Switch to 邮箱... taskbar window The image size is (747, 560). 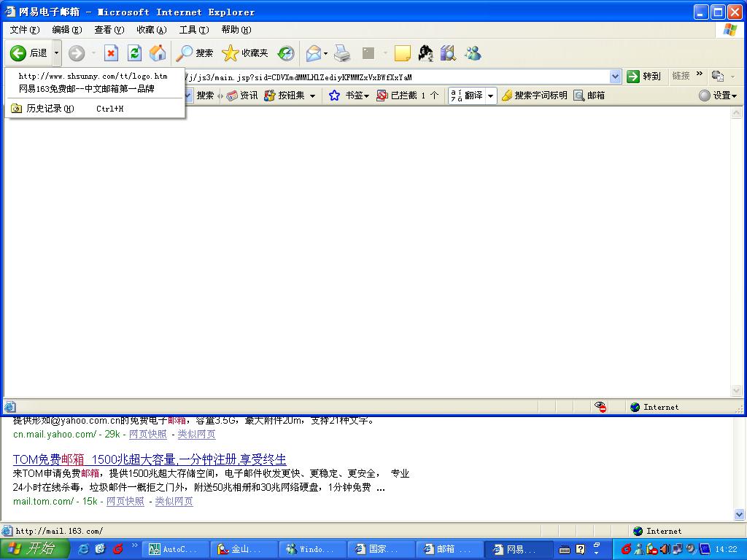[x=449, y=550]
